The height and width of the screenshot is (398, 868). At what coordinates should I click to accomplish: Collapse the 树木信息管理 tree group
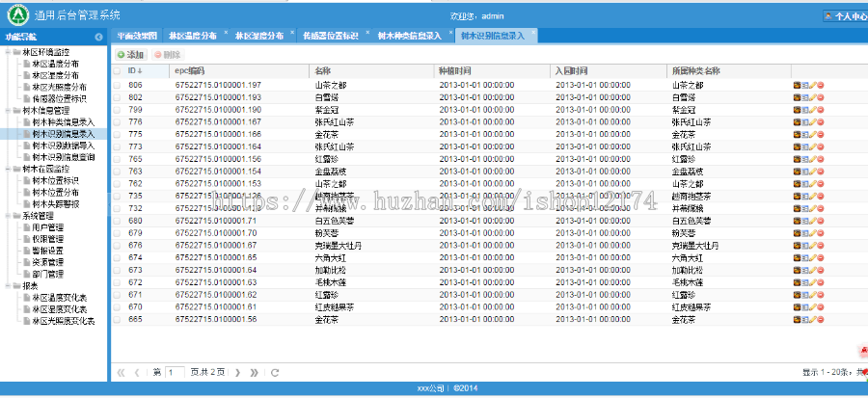click(8, 111)
